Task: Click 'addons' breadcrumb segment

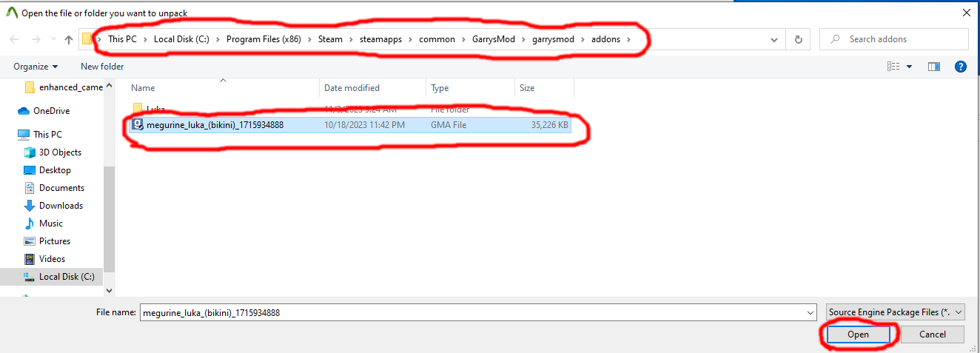Action: click(605, 39)
